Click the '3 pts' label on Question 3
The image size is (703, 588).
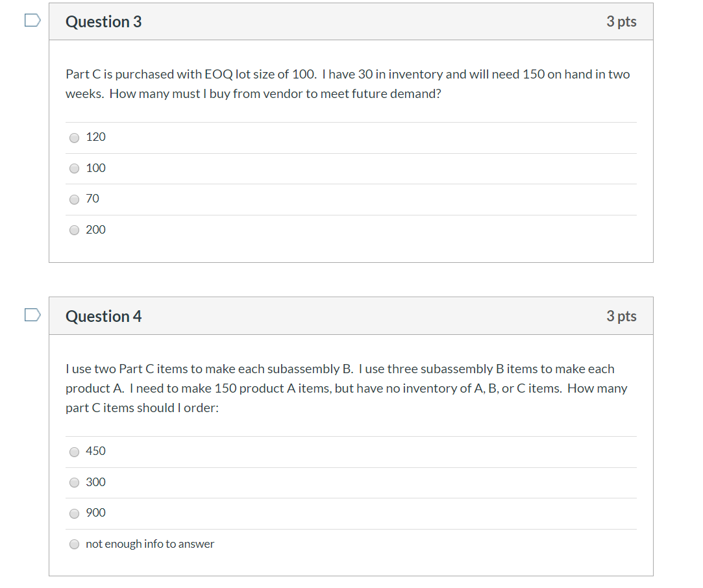[x=621, y=21]
